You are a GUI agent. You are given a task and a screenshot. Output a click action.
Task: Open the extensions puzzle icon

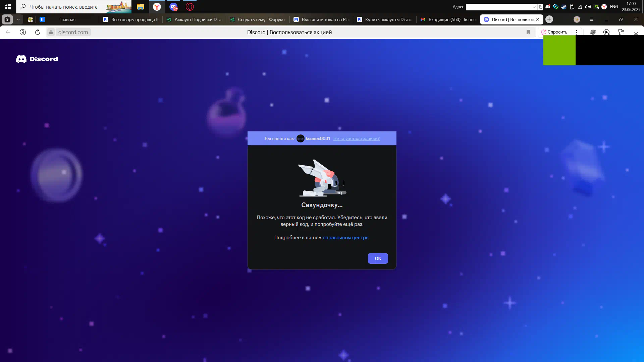pos(621,32)
